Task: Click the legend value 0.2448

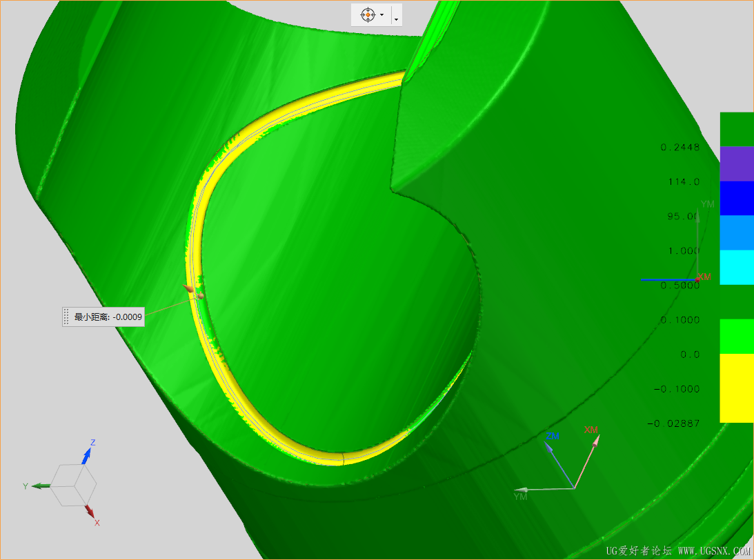Action: (x=680, y=147)
